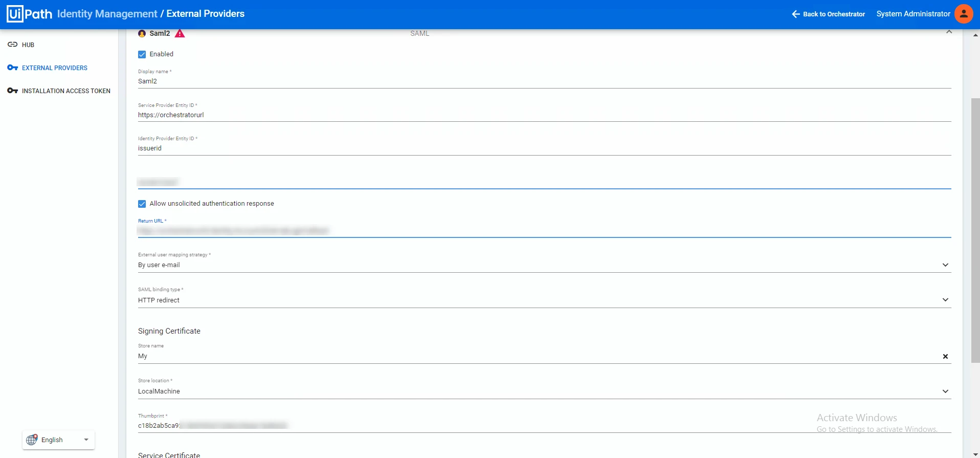The image size is (980, 458).
Task: Select Installation Access Token in the sidebar
Action: 66,91
